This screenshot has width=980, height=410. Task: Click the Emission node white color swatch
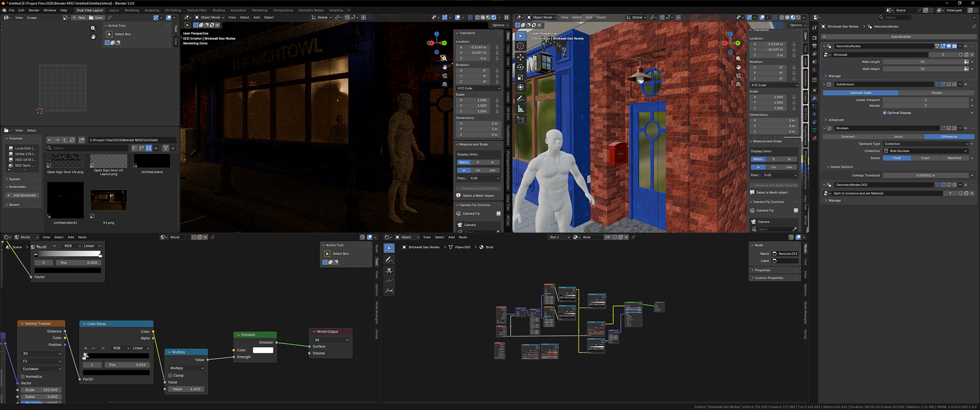263,350
